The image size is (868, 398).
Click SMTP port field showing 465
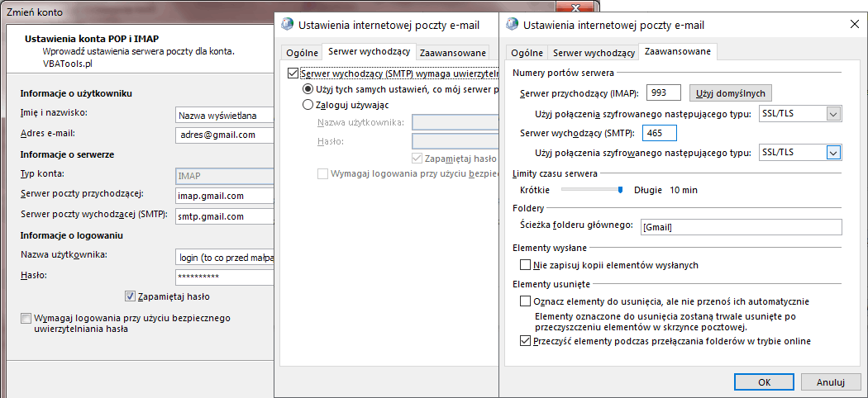pos(660,133)
